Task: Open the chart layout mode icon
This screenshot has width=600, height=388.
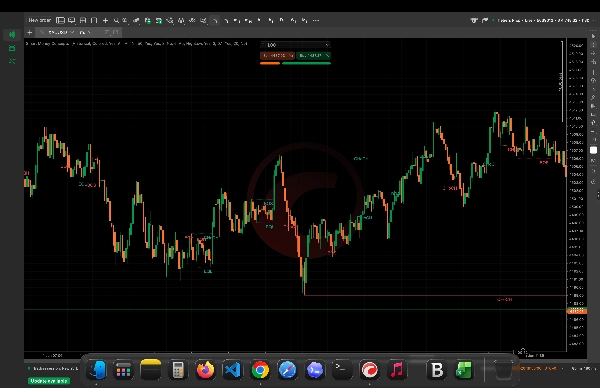Action: 60,20
